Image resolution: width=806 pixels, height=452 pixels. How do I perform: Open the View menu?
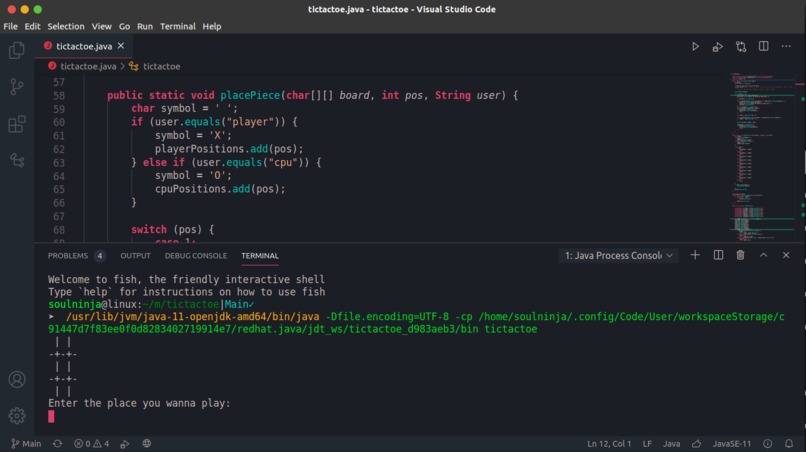[101, 26]
